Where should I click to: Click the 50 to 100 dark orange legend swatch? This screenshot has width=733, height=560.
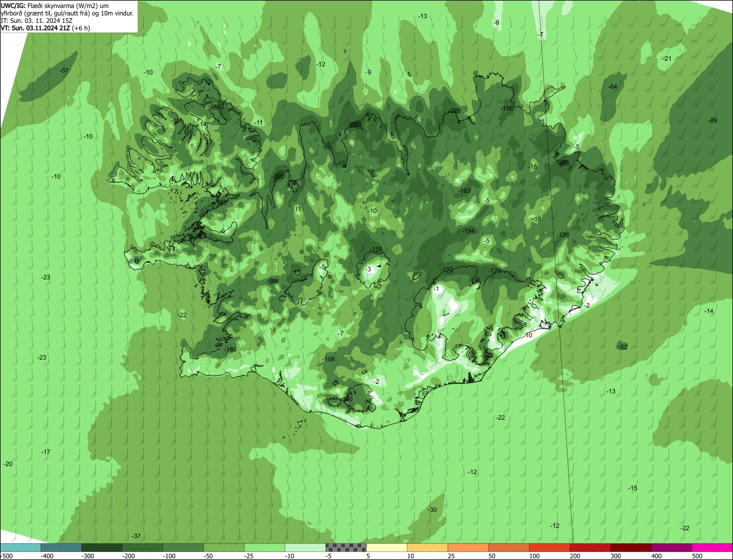click(509, 547)
